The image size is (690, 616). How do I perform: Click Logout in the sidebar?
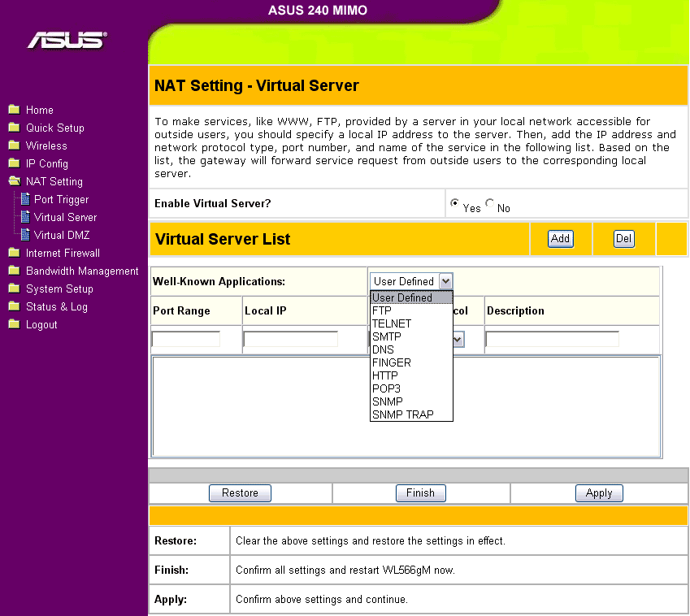[x=41, y=325]
